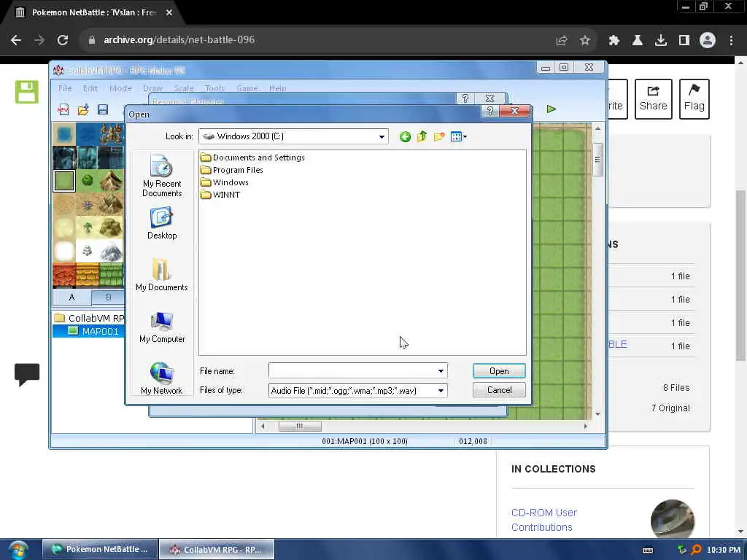Open the Help menu in RPG Maker
This screenshot has width=747, height=560.
[x=277, y=88]
